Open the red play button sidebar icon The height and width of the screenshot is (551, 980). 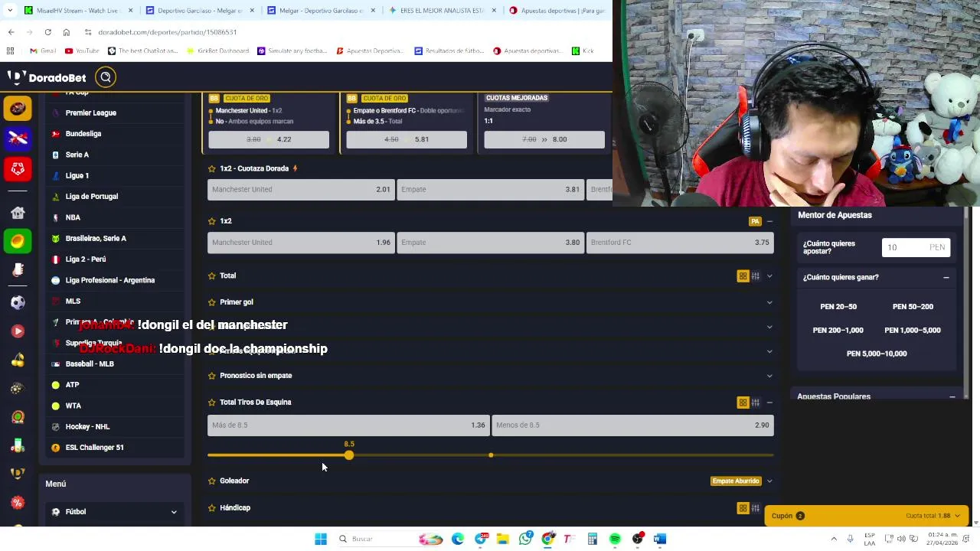point(18,331)
